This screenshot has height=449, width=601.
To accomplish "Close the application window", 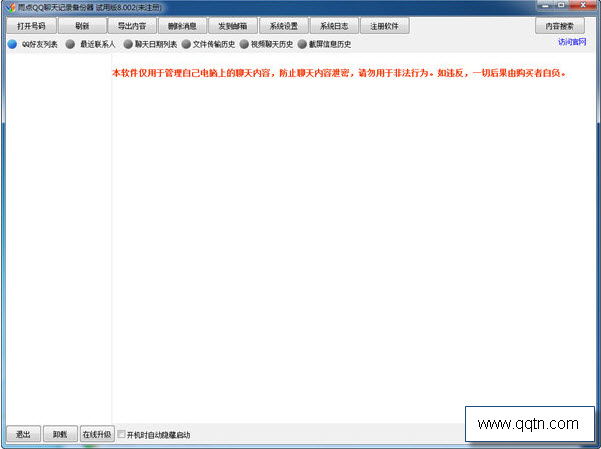I will (x=583, y=5).
